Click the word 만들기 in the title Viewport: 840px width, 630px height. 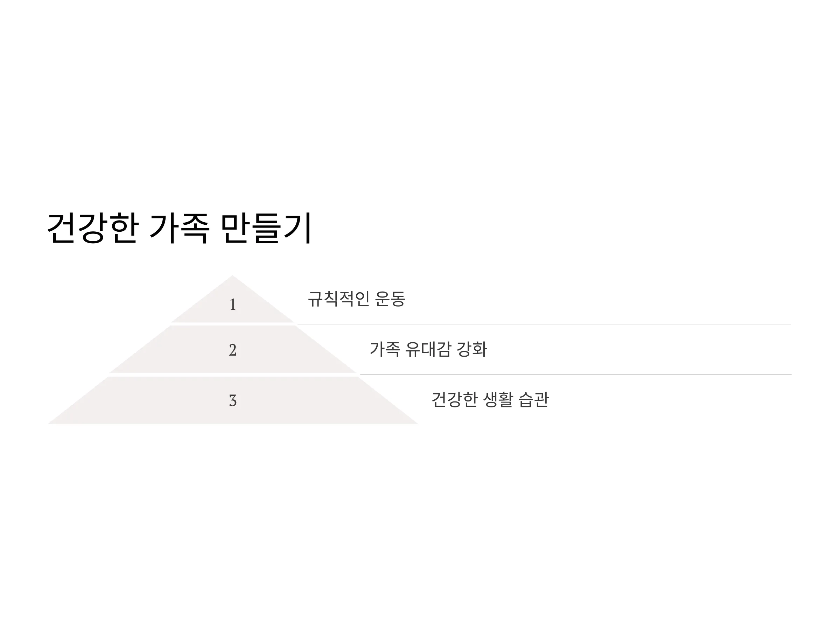[266, 228]
